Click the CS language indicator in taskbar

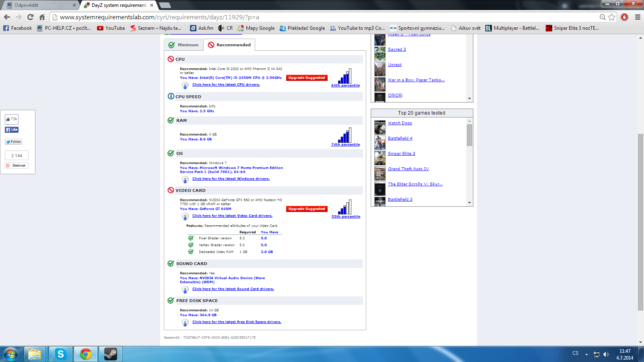(576, 353)
